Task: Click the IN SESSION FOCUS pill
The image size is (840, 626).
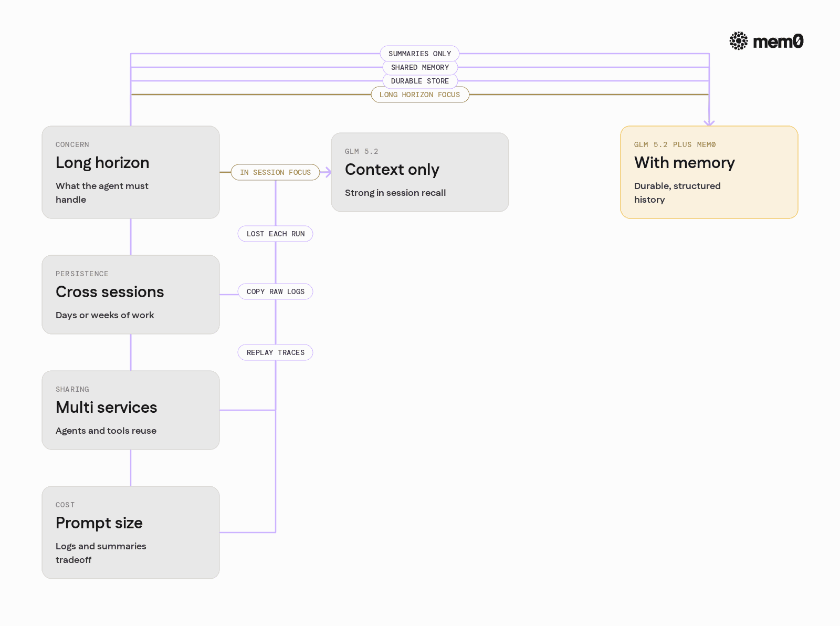Action: pyautogui.click(x=276, y=172)
